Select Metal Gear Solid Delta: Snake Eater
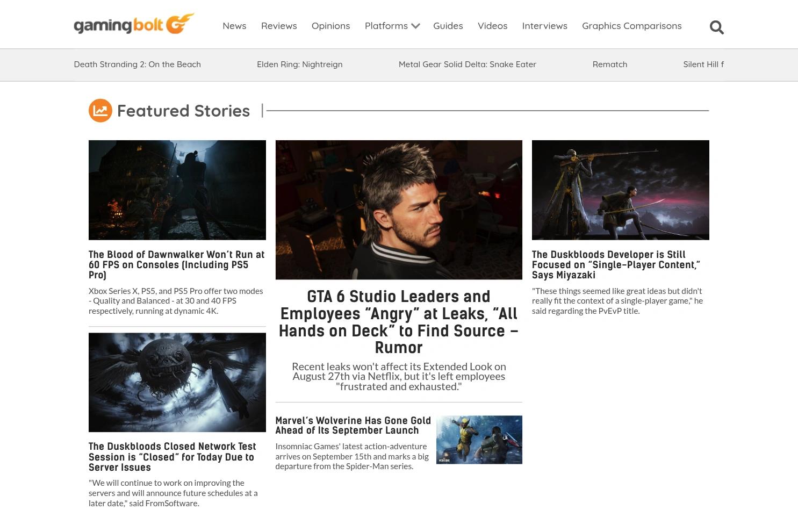 tap(468, 64)
